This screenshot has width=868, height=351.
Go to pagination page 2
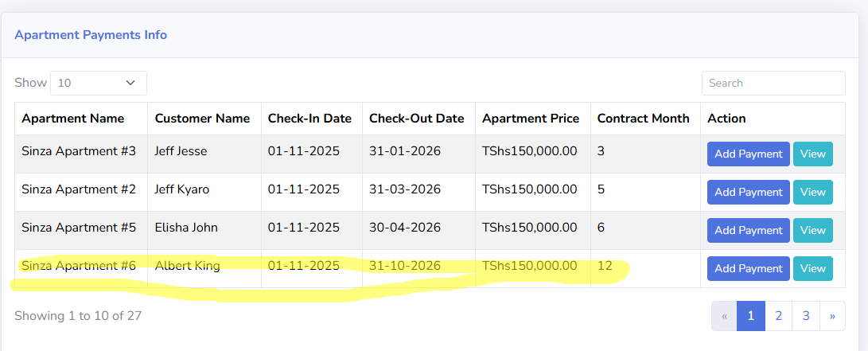click(778, 316)
